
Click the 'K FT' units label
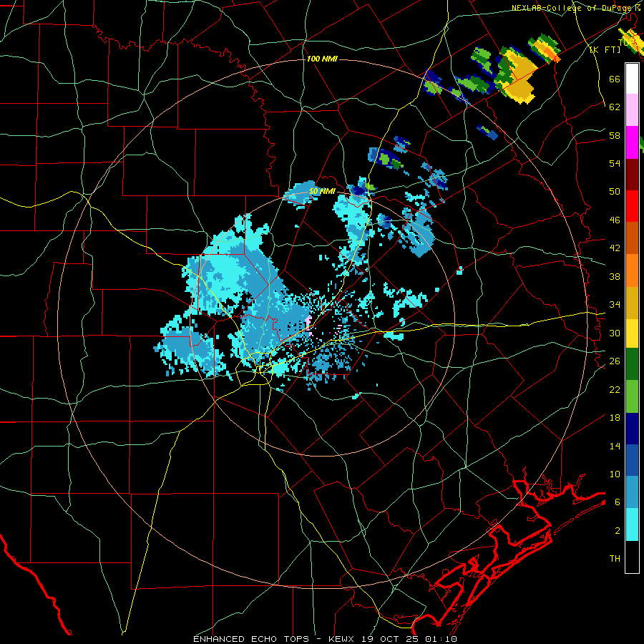click(605, 49)
